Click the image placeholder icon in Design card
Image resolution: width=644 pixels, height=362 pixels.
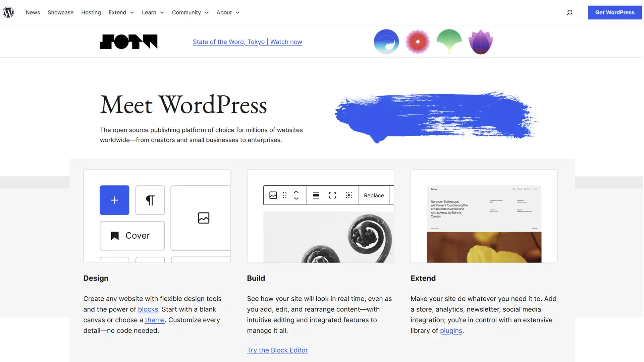click(x=204, y=218)
